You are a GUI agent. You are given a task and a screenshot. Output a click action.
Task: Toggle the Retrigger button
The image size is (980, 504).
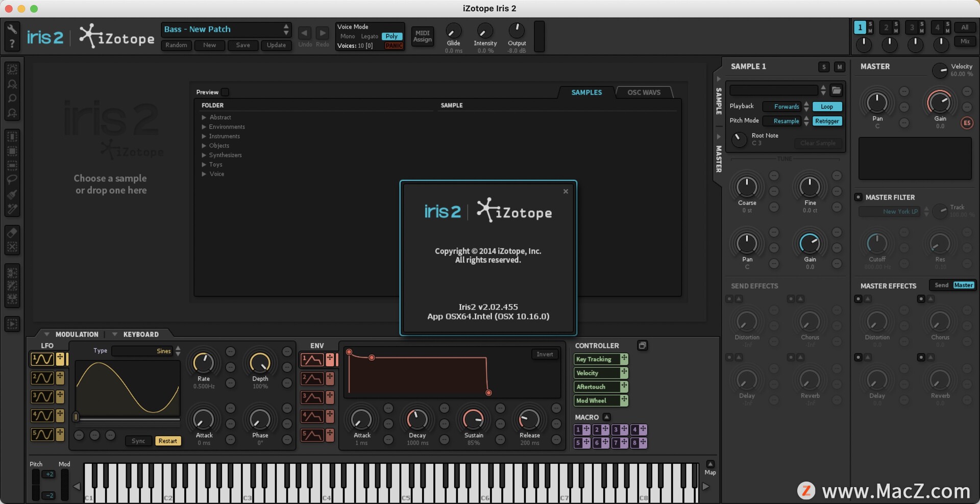click(x=827, y=121)
